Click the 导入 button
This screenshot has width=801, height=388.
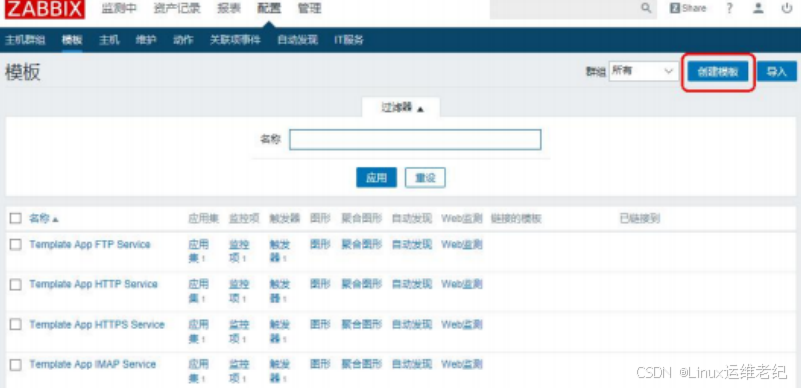(776, 71)
